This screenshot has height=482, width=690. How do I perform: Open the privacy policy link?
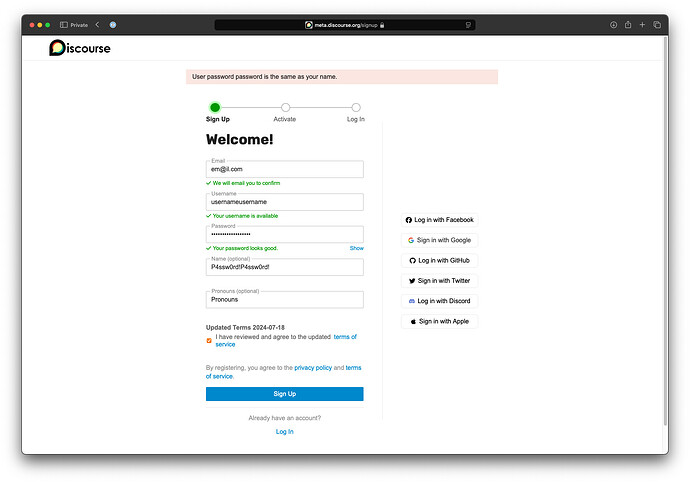tap(313, 368)
